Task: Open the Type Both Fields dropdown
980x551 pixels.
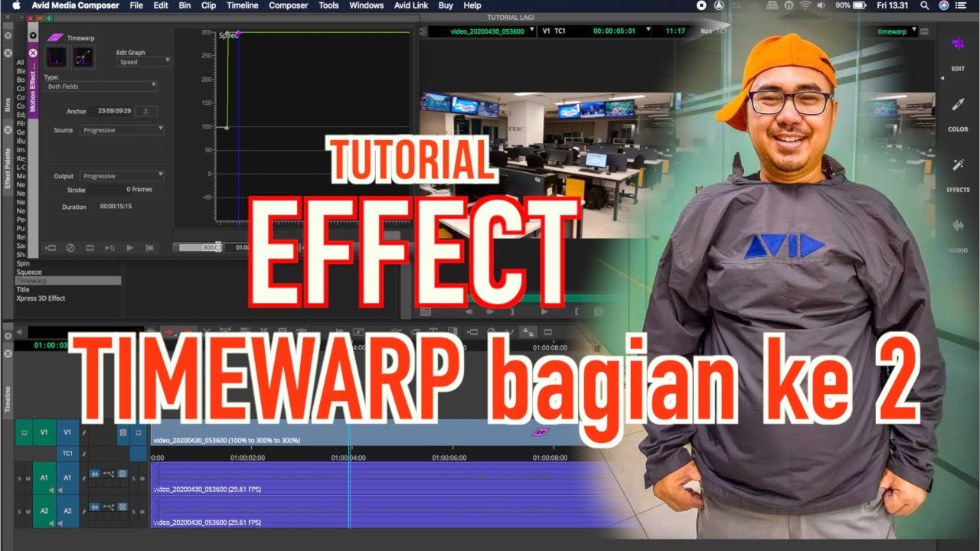Action: 101,86
